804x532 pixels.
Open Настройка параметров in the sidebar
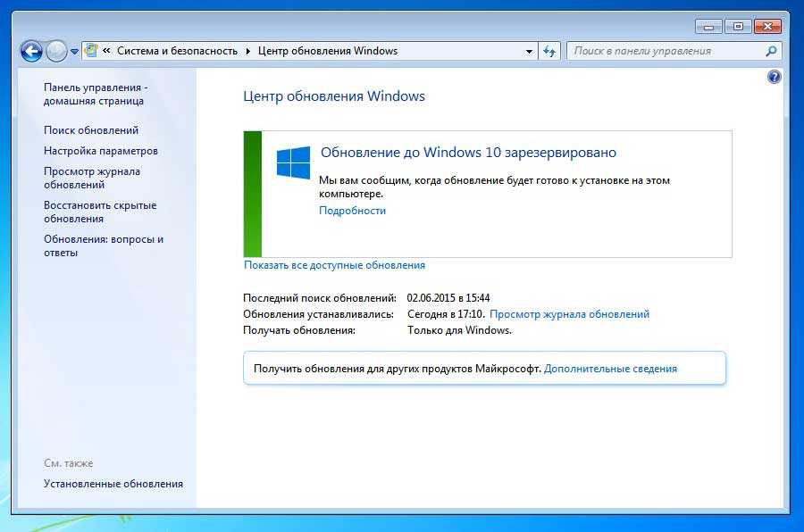[x=101, y=151]
